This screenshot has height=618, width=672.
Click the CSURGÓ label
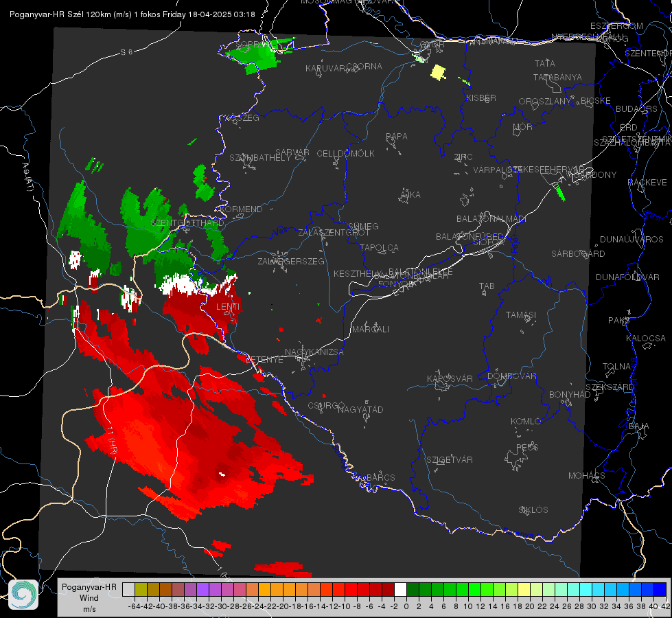pos(326,406)
